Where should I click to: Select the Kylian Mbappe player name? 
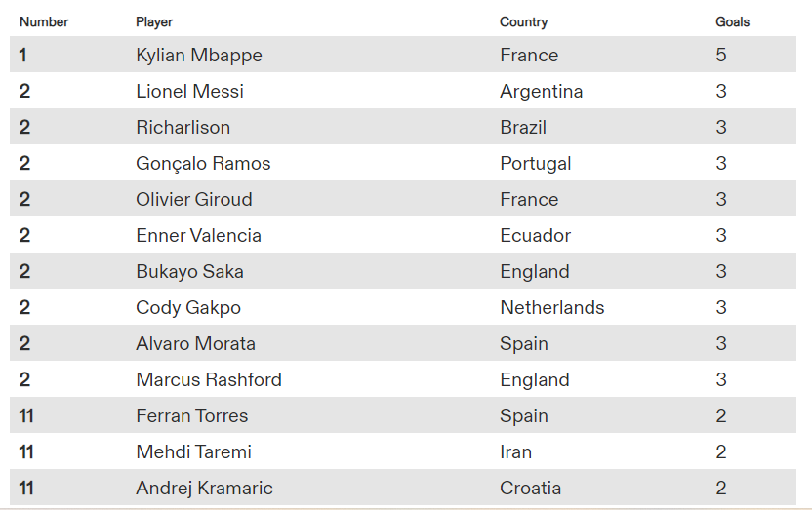pos(199,56)
